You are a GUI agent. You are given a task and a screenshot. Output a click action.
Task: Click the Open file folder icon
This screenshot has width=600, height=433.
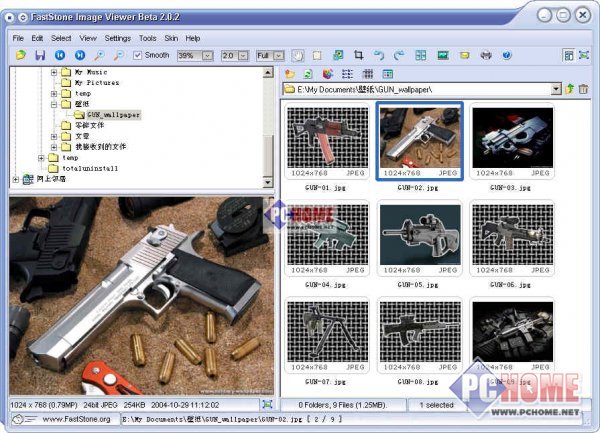coord(21,55)
